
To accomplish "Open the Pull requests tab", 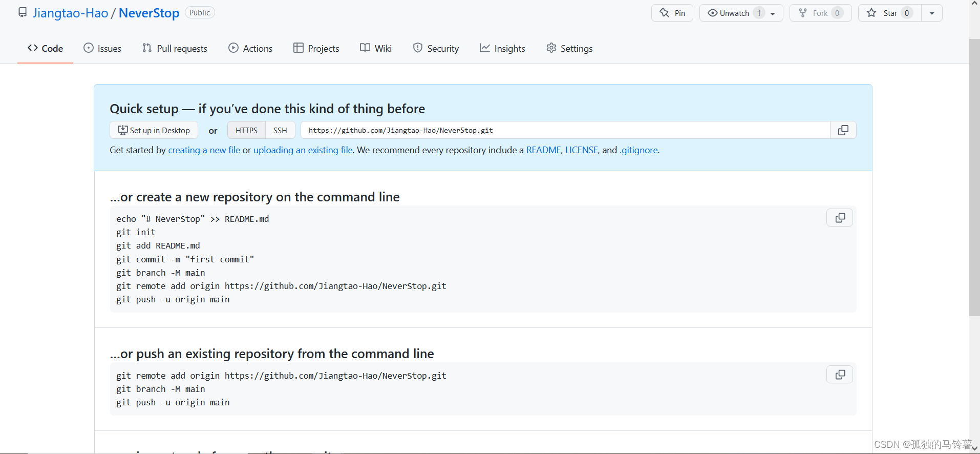I will tap(175, 48).
